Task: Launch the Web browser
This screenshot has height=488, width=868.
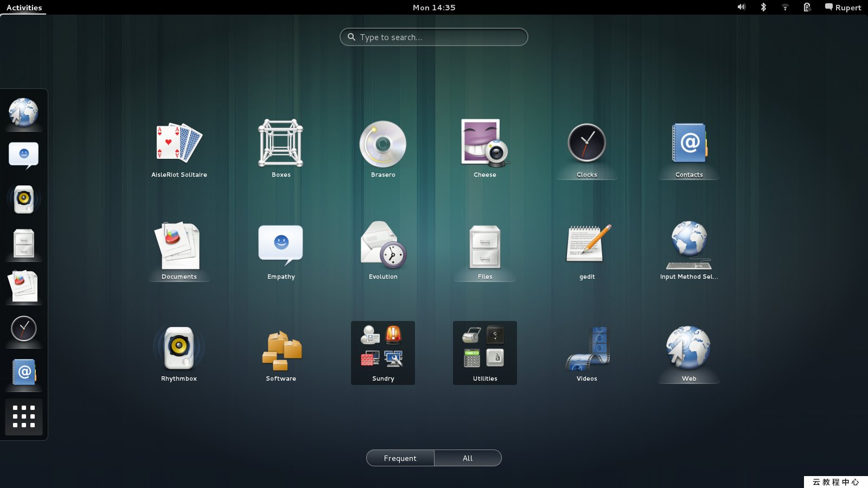Action: point(688,347)
